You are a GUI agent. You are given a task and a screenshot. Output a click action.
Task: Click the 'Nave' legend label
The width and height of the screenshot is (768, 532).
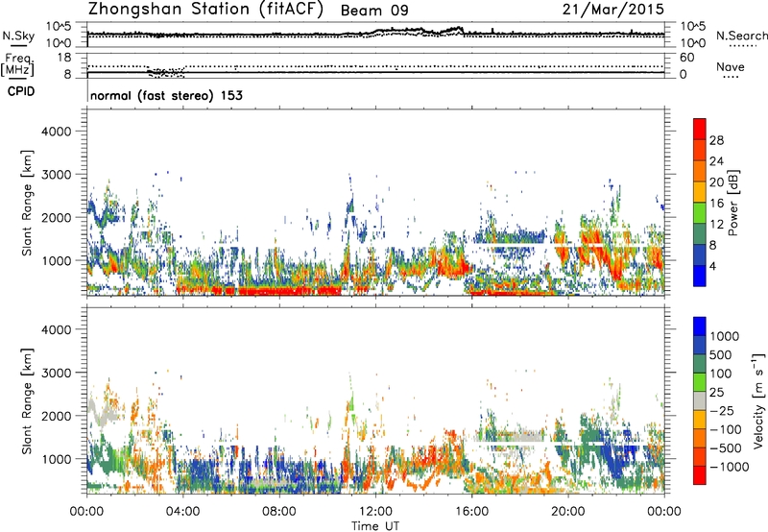731,67
